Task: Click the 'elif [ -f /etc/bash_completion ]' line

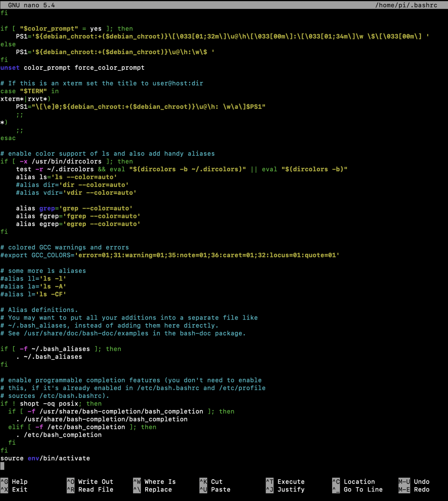Action: pos(82,427)
